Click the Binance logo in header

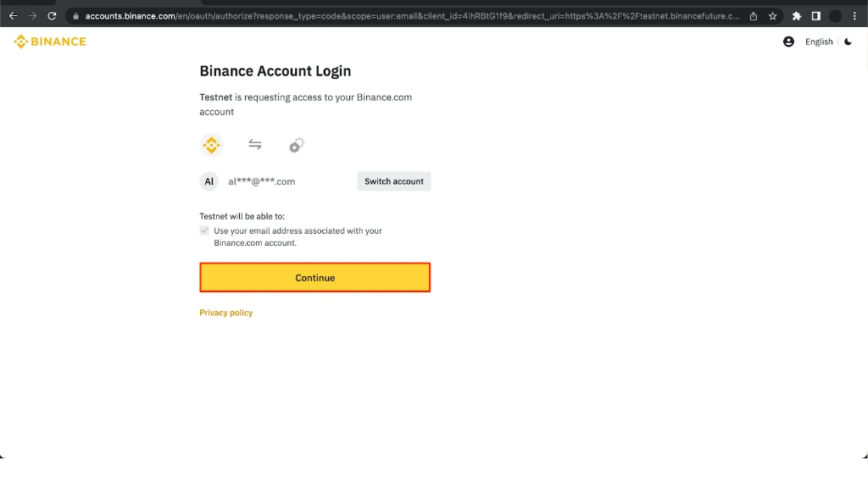click(x=50, y=42)
